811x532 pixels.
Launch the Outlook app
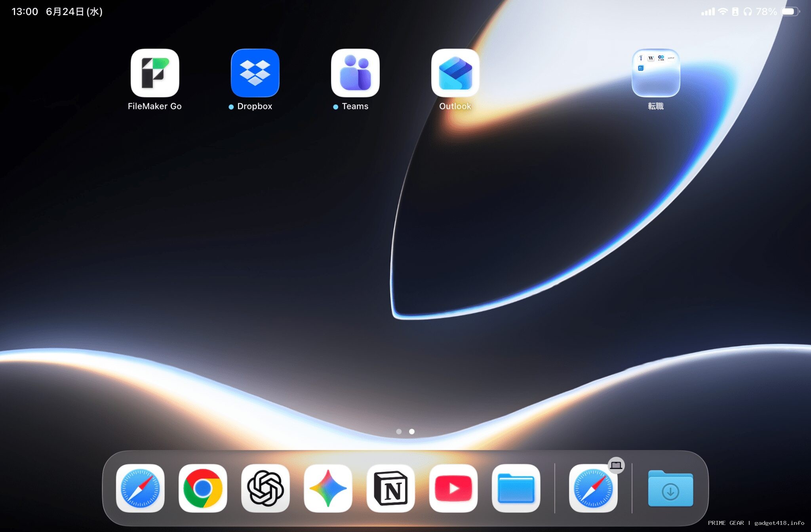455,73
